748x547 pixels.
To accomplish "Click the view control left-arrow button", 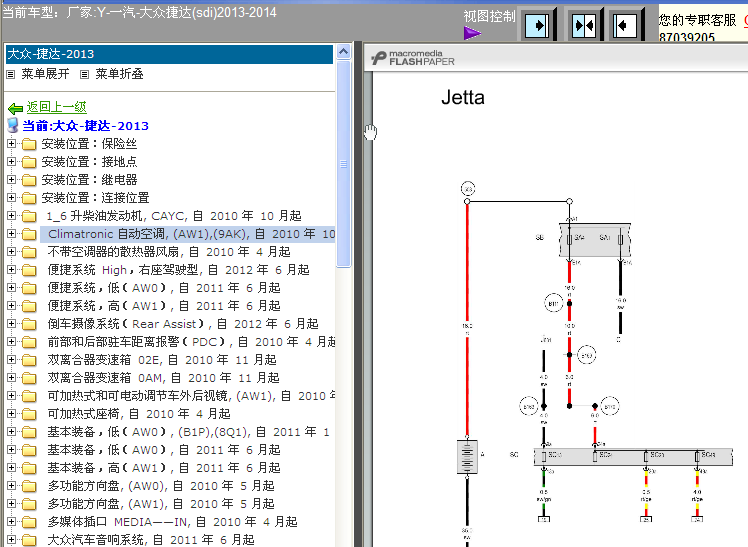I will [x=625, y=25].
